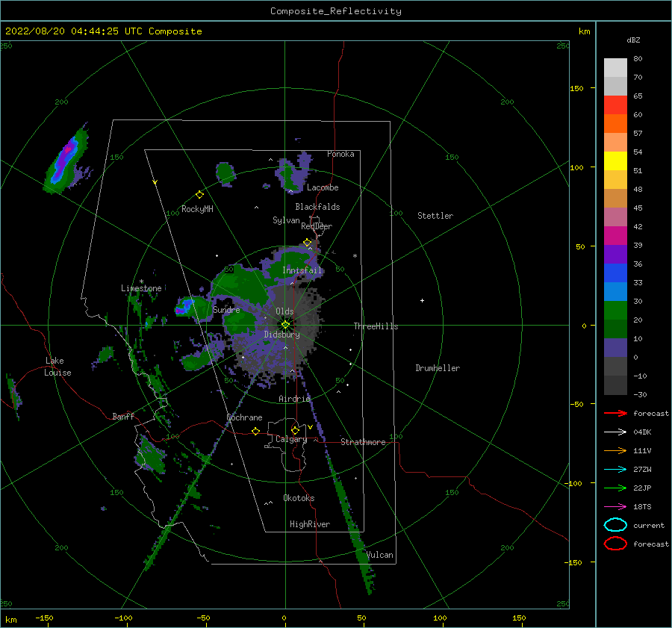672x628 pixels.
Task: Click the cyan current ellipse icon
Action: pos(615,525)
